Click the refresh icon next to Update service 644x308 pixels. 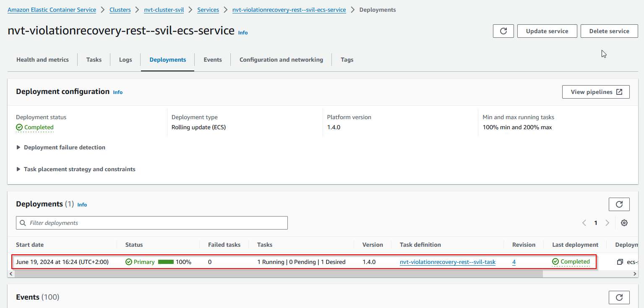pyautogui.click(x=503, y=31)
